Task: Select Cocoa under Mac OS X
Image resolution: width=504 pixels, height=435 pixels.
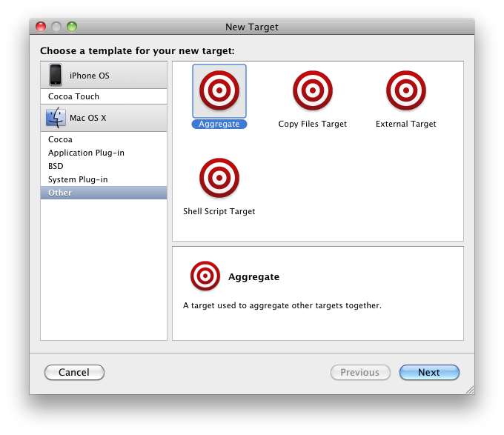Action: pos(60,139)
